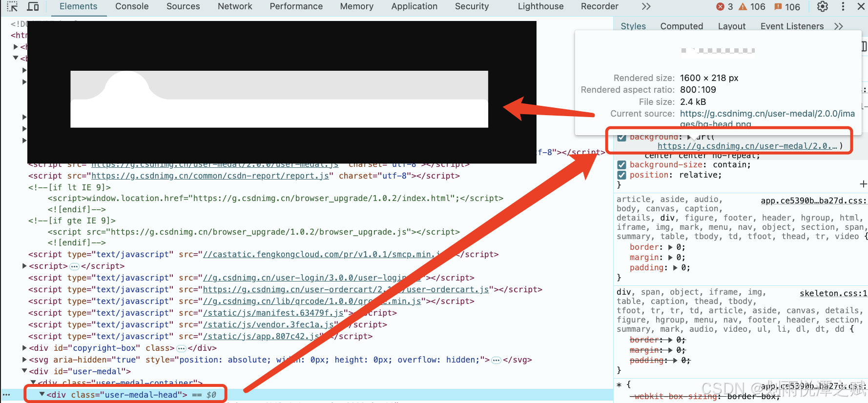Expand the margin: 0 shorthand arrow
The width and height of the screenshot is (868, 403).
[670, 258]
